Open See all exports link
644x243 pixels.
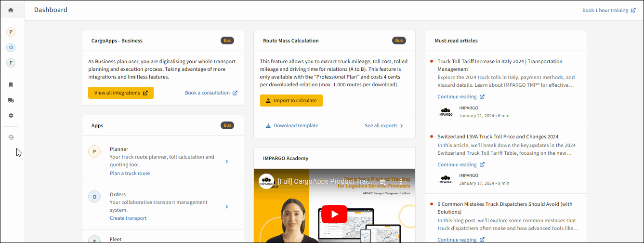point(384,125)
